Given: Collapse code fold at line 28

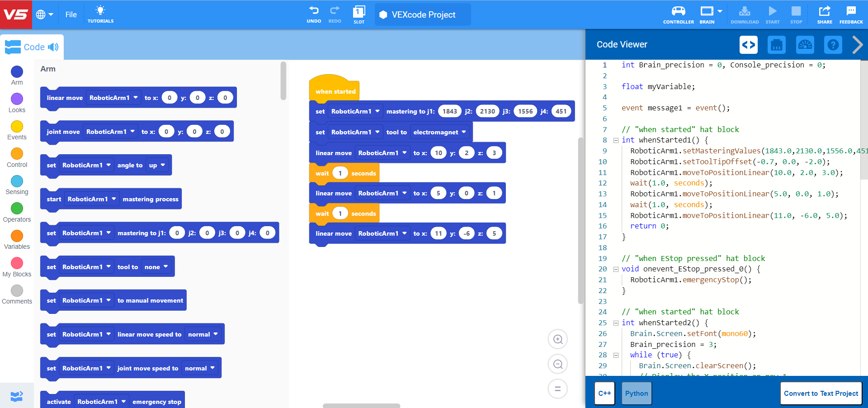Looking at the screenshot, I should [616, 355].
